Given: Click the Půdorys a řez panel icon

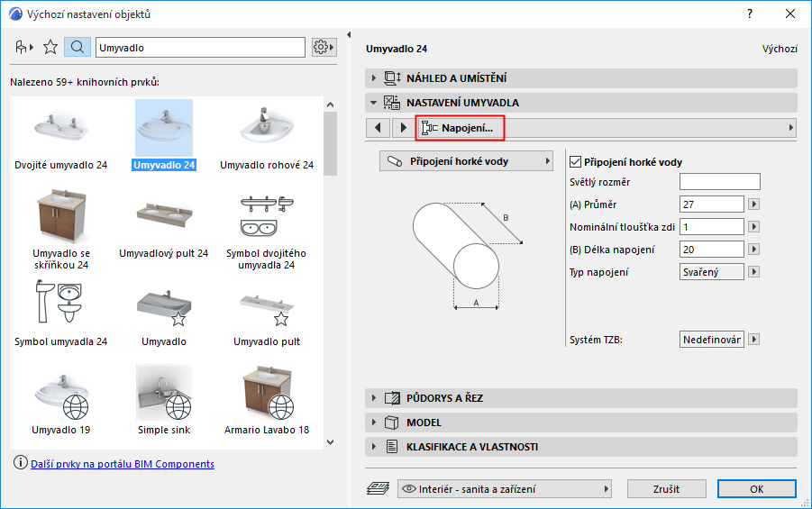Looking at the screenshot, I should (x=392, y=398).
